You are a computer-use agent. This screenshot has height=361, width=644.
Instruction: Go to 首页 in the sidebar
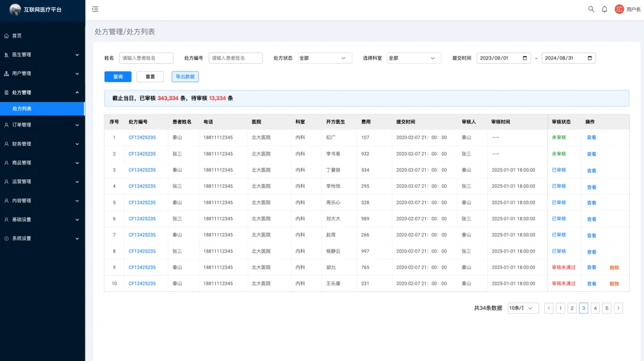[x=17, y=36]
